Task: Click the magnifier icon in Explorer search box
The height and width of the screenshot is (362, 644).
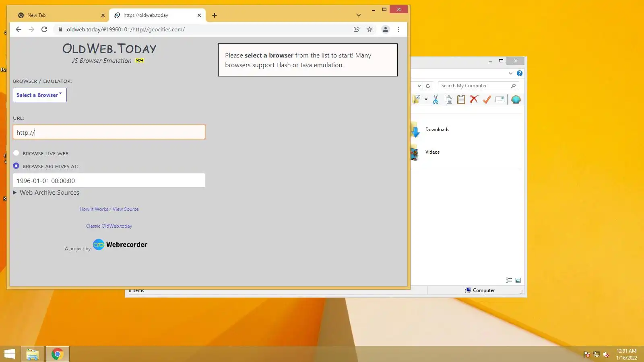Action: [x=513, y=86]
